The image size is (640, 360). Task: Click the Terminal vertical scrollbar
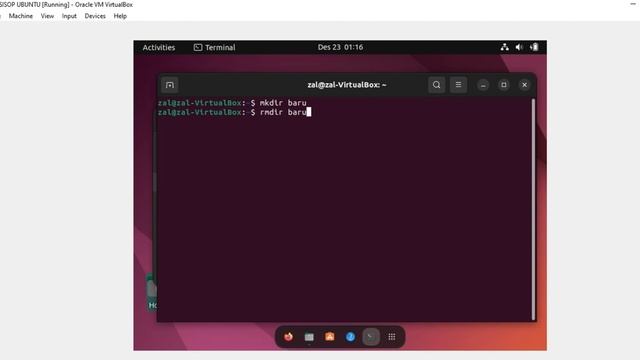tap(533, 209)
